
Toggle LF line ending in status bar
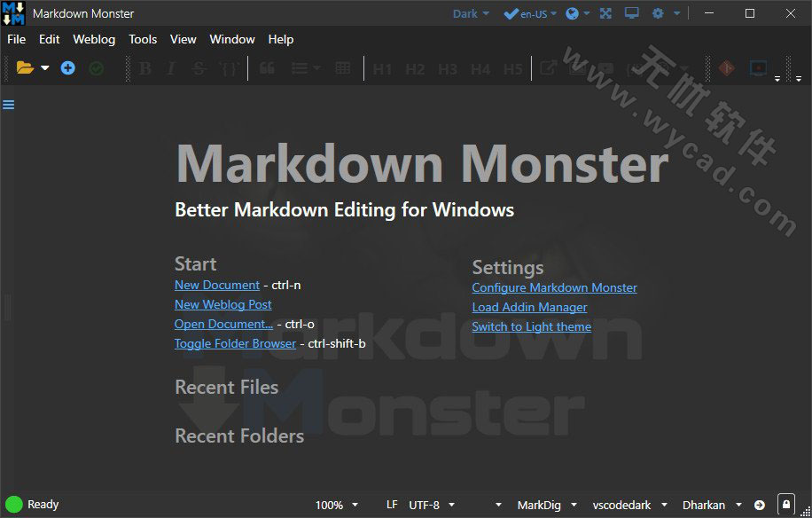pyautogui.click(x=392, y=505)
